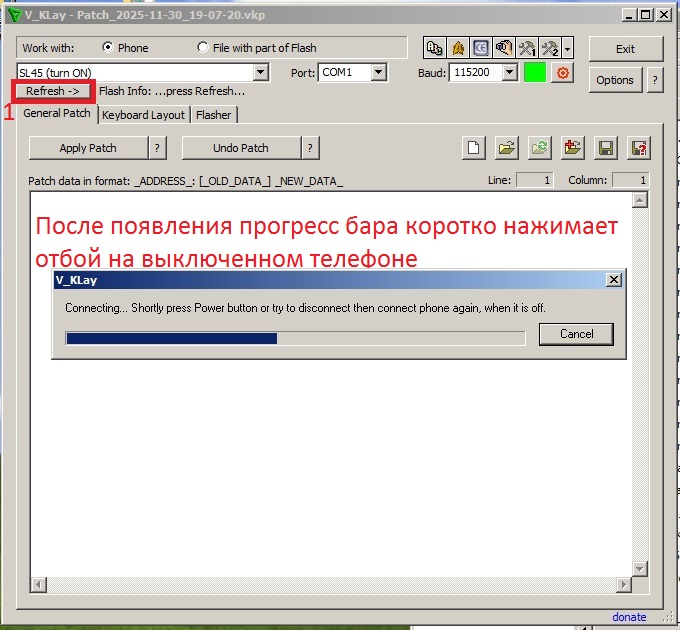Click the ABC text tool icon
Viewport: 680px width, 630px height.
point(435,48)
